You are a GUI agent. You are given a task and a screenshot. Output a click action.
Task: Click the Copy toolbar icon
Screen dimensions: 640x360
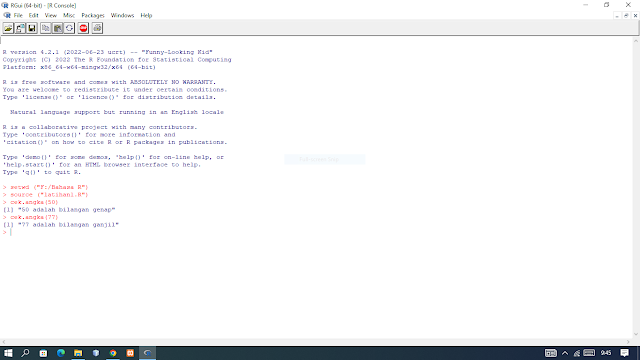45,28
